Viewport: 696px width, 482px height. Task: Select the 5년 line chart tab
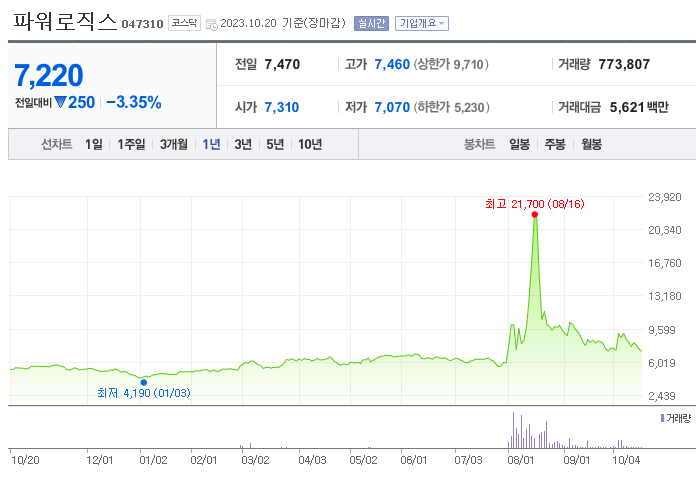(275, 144)
